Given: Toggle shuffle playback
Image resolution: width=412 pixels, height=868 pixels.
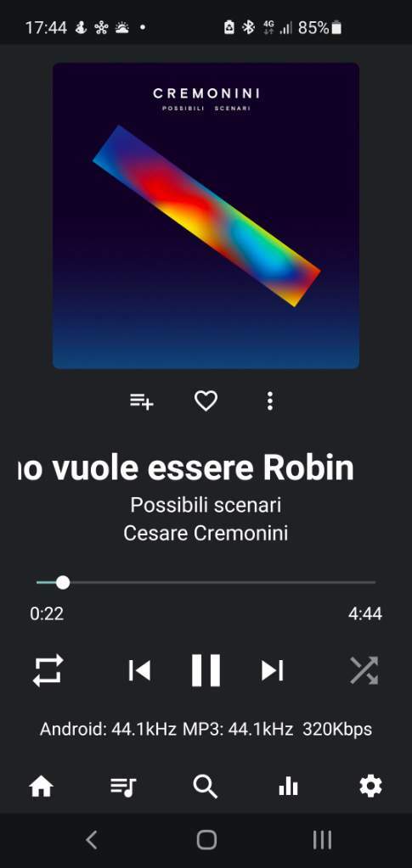Looking at the screenshot, I should click(364, 670).
